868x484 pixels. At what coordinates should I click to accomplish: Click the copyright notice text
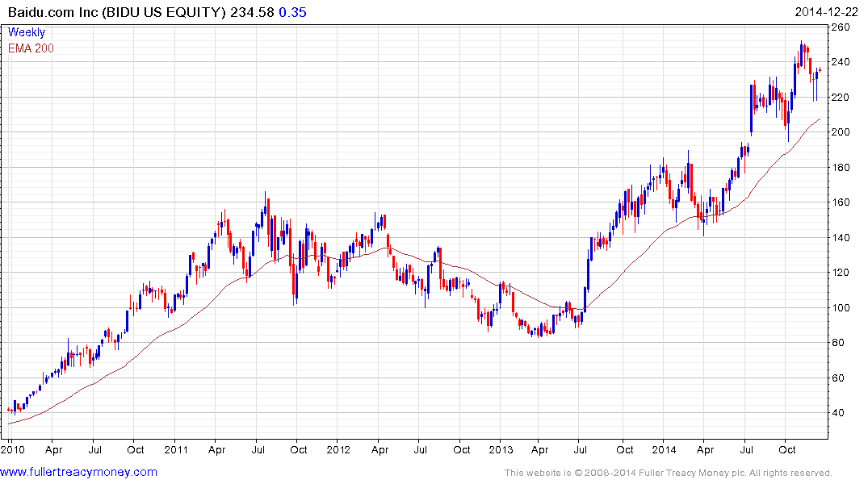click(669, 473)
